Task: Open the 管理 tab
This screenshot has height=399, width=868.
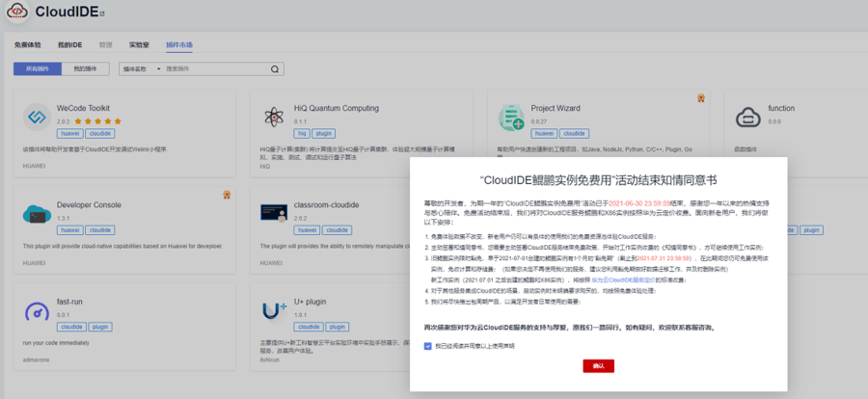Action: 105,45
